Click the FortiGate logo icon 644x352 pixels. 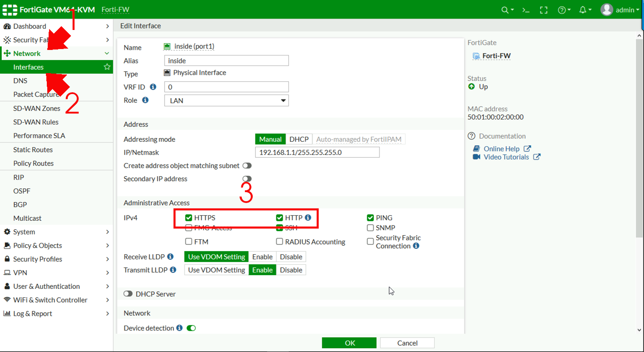10,10
